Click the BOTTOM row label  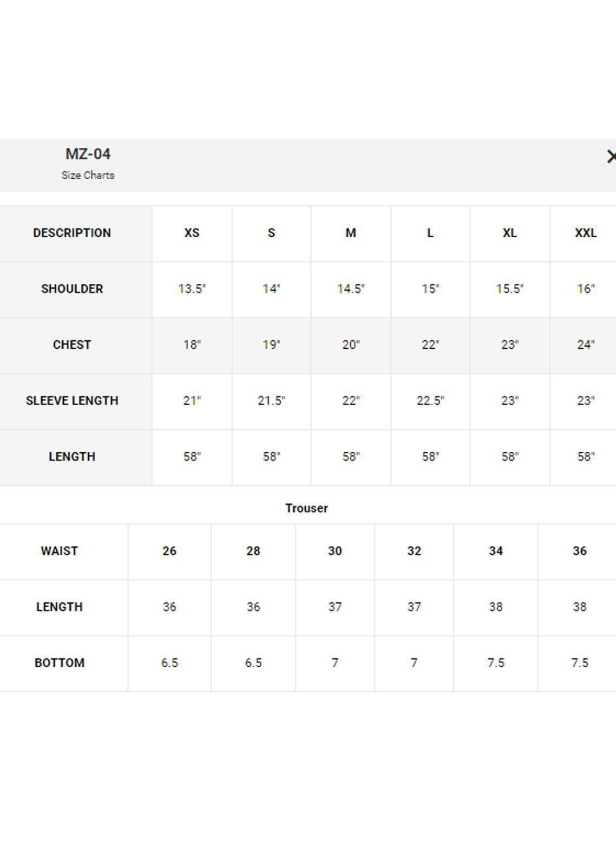(x=60, y=663)
